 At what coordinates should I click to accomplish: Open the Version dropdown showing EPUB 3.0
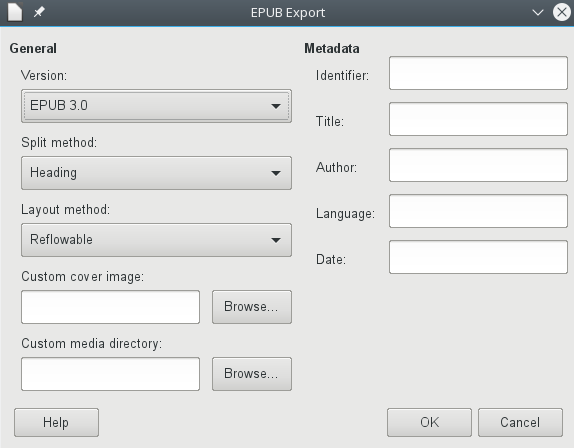[x=156, y=106]
